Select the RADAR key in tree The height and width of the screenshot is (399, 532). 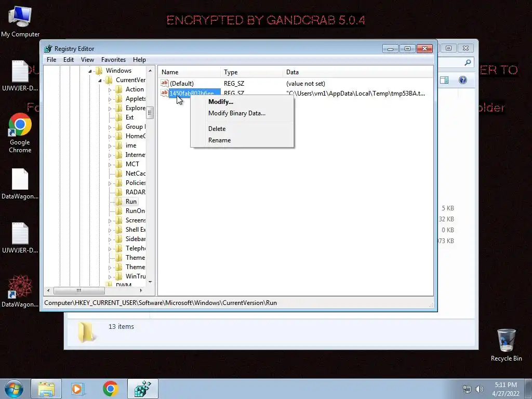tap(136, 192)
